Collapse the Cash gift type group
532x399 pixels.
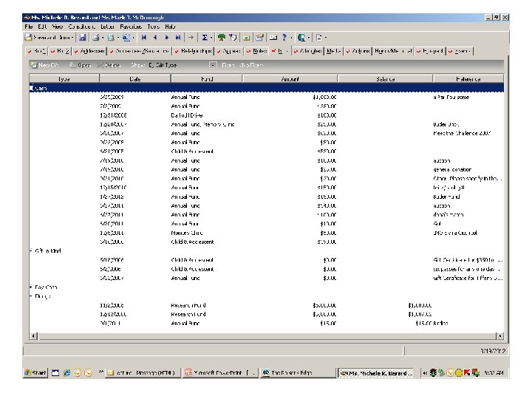[x=31, y=88]
